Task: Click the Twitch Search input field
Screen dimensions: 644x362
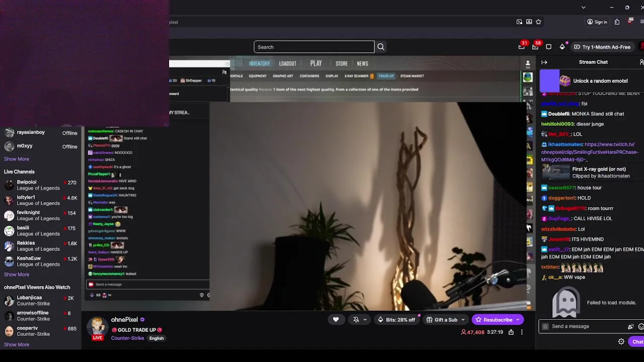Action: point(314,47)
